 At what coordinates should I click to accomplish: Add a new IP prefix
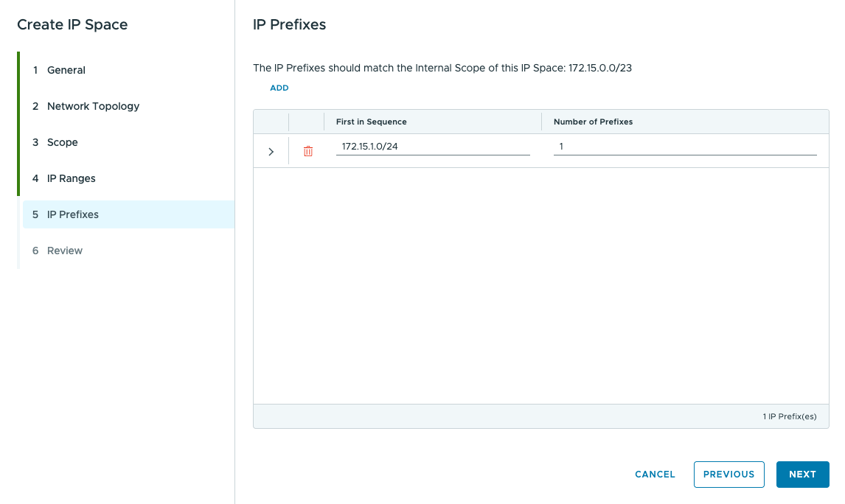(x=279, y=88)
